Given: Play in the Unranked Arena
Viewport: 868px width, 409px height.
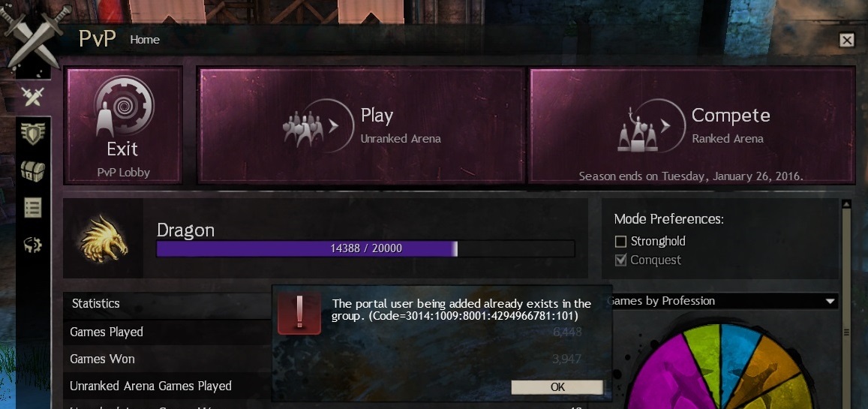Looking at the screenshot, I should point(361,125).
